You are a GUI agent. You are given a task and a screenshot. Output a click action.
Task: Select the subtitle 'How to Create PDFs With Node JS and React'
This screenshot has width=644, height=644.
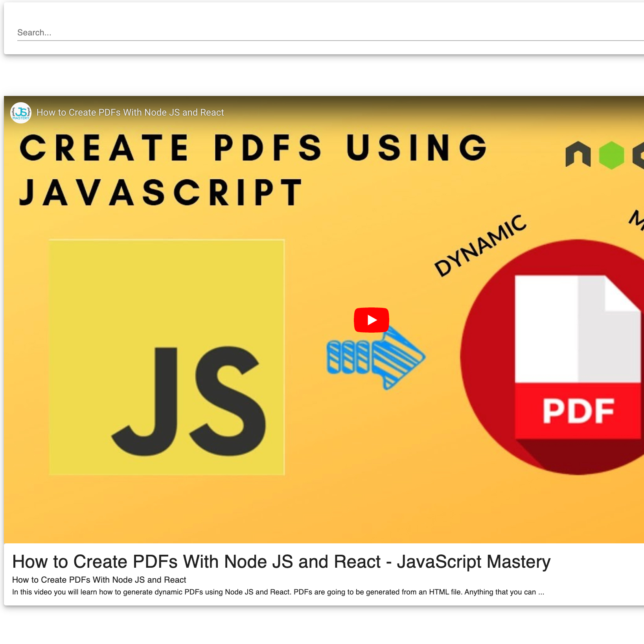[x=99, y=580]
